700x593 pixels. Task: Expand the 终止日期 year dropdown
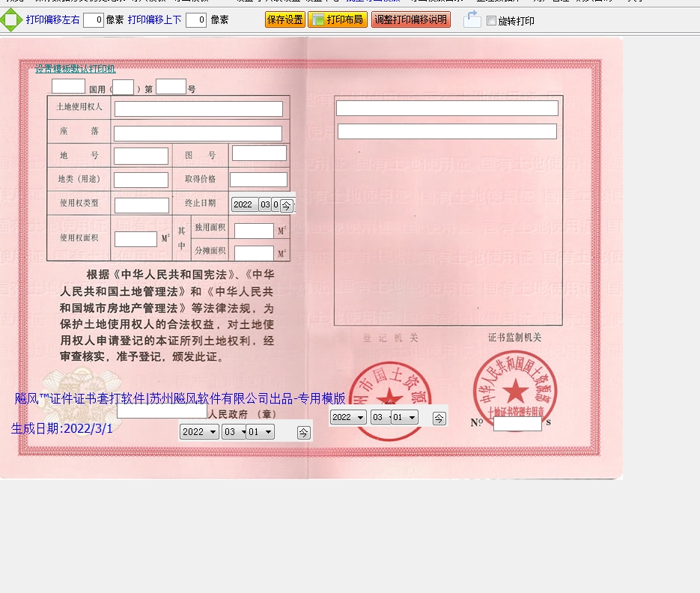click(244, 204)
